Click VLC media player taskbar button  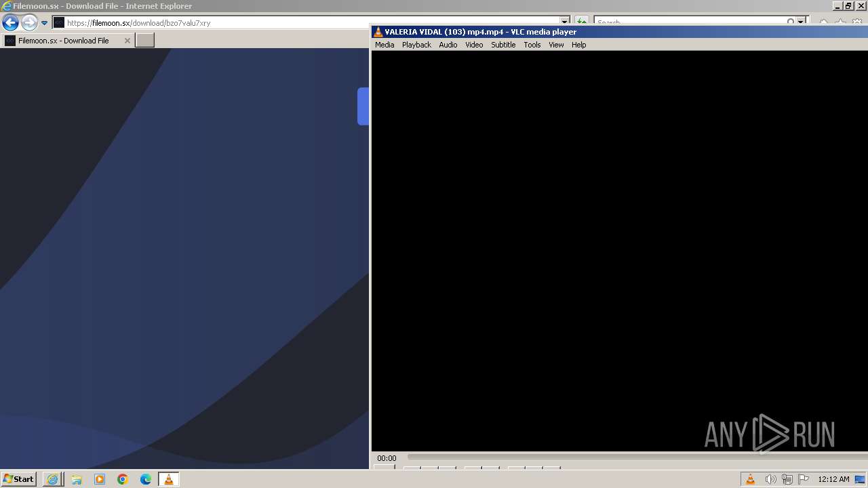point(169,479)
